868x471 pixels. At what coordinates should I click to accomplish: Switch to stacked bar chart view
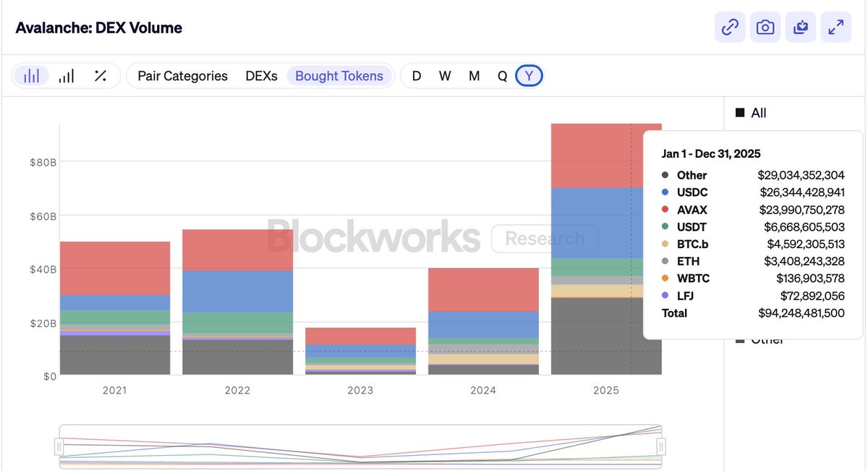click(x=32, y=76)
